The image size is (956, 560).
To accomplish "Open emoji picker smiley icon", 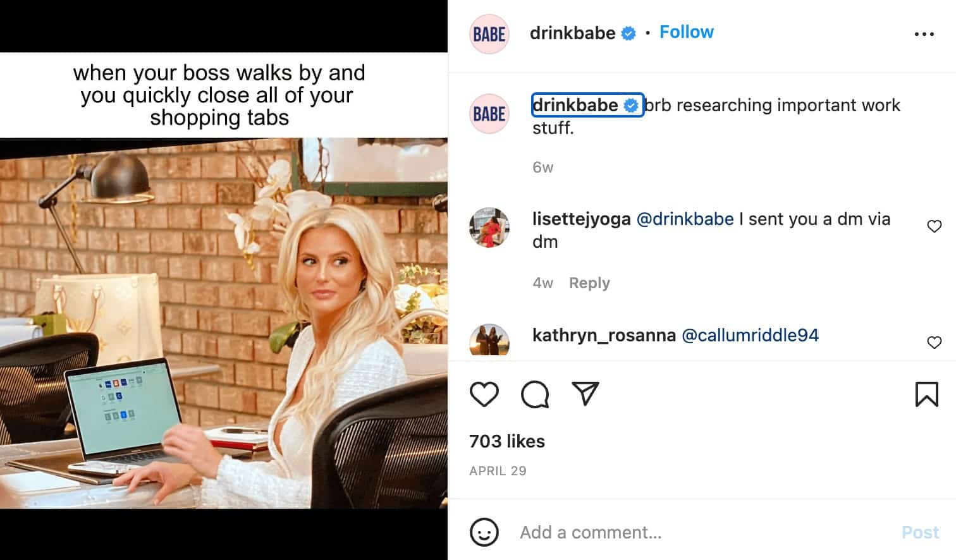I will (x=484, y=532).
